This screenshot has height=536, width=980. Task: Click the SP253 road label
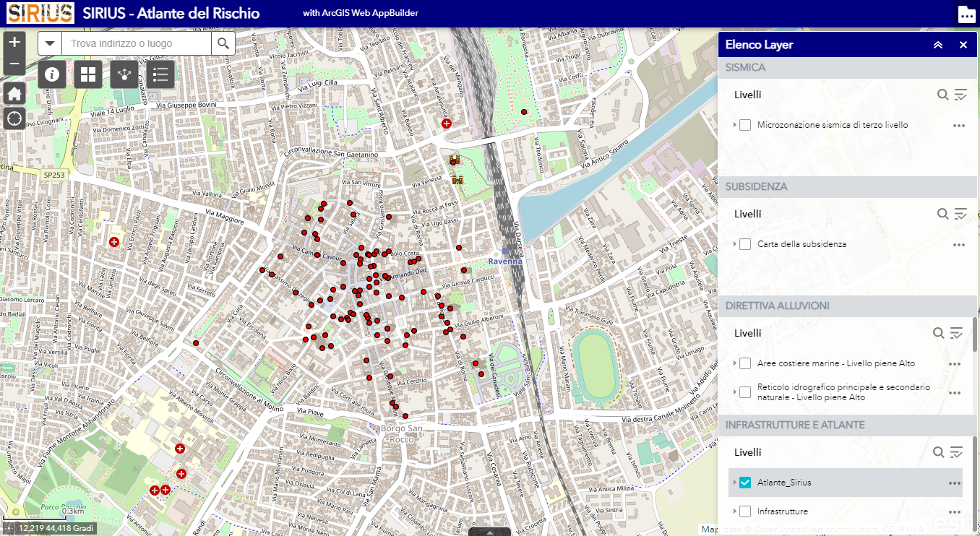pyautogui.click(x=53, y=175)
